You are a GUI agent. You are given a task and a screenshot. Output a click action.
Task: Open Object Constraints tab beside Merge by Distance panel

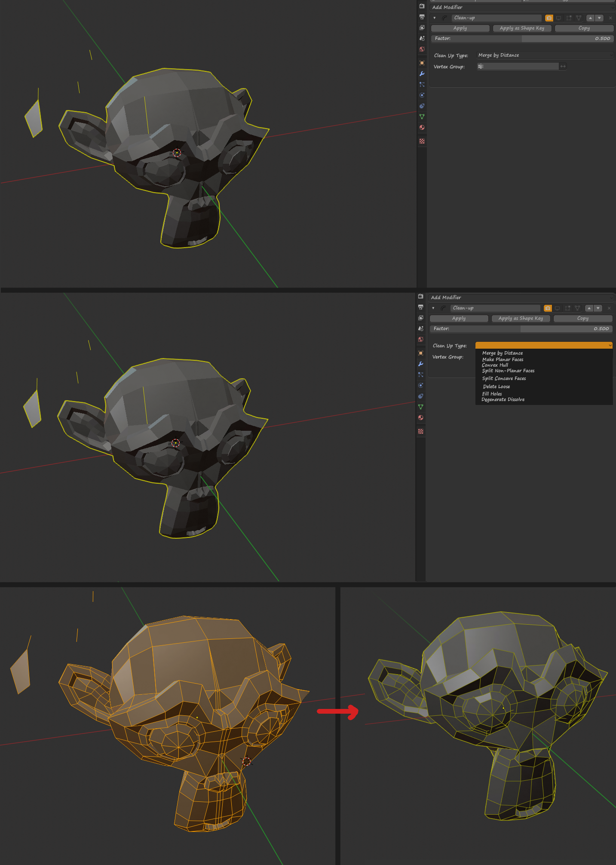(x=422, y=106)
